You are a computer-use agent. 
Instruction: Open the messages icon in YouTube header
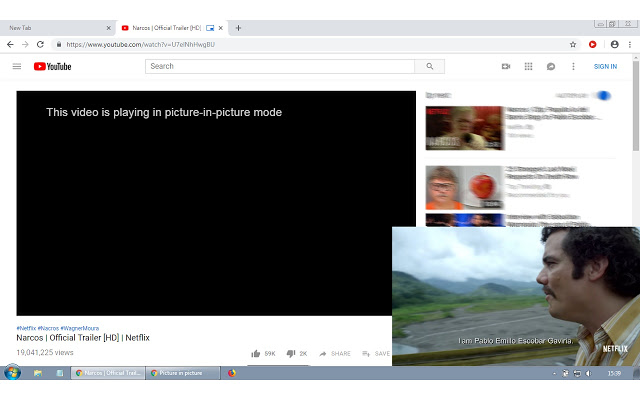tap(550, 66)
